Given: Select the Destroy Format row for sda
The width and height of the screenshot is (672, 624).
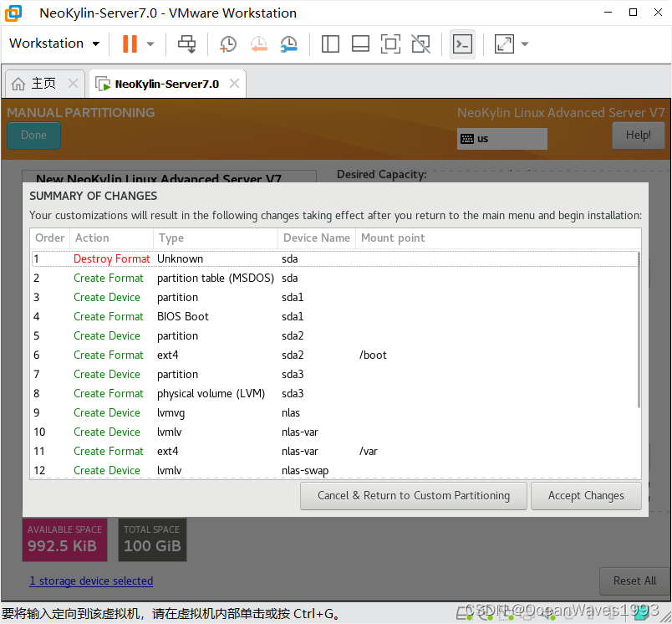Looking at the screenshot, I should click(334, 259).
